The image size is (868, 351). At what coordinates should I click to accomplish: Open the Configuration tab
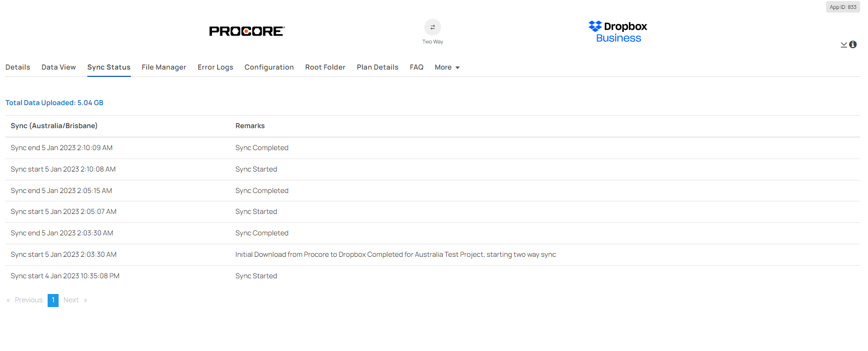[269, 67]
